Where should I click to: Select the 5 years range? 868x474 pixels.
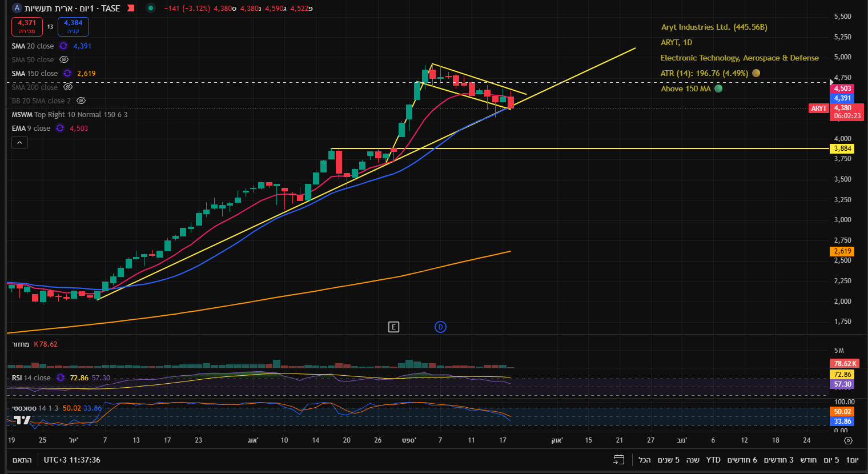click(x=668, y=460)
